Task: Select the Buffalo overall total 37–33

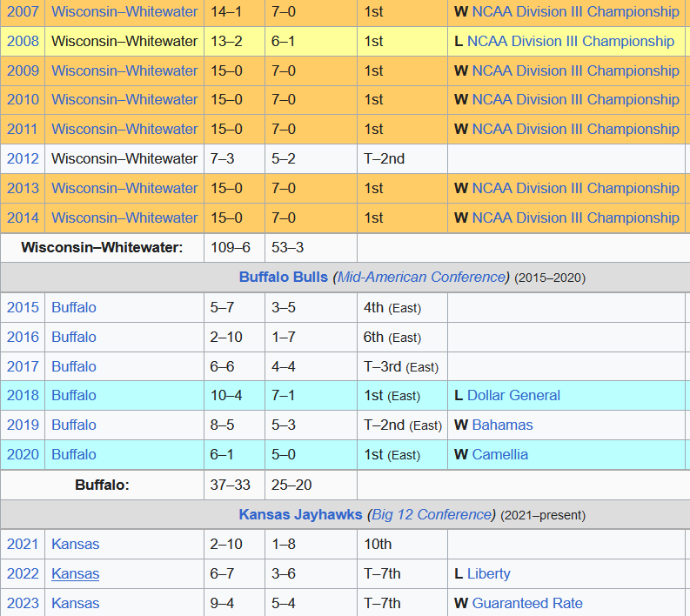Action: click(231, 485)
